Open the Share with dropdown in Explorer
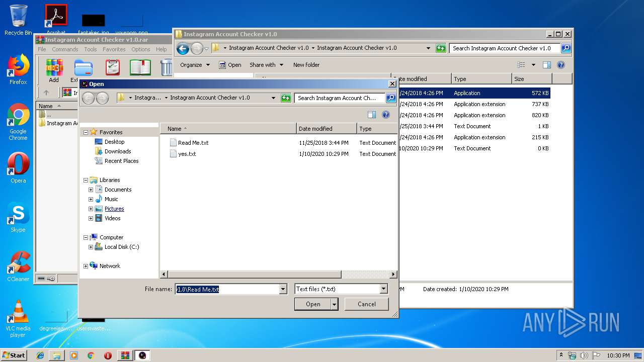The image size is (644, 362). (x=266, y=65)
